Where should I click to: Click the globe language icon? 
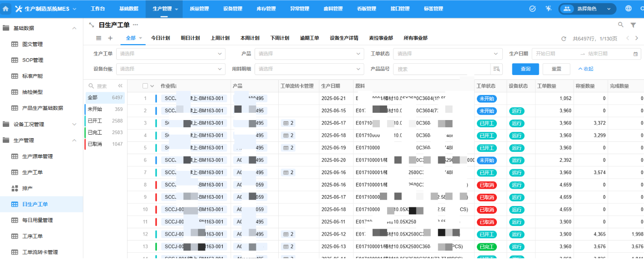(x=629, y=9)
